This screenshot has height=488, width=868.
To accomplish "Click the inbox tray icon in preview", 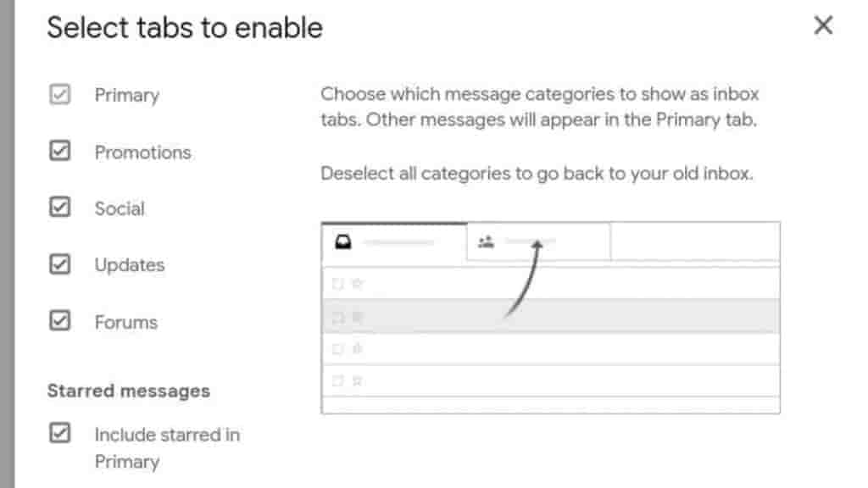I will 342,243.
